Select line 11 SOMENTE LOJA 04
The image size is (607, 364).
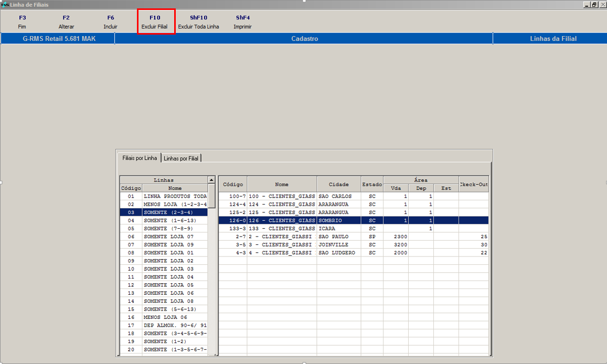164,277
